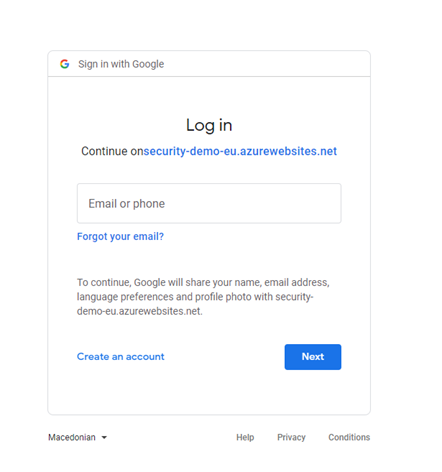The height and width of the screenshot is (472, 442).
Task: Open the Help footer link
Action: pos(245,437)
